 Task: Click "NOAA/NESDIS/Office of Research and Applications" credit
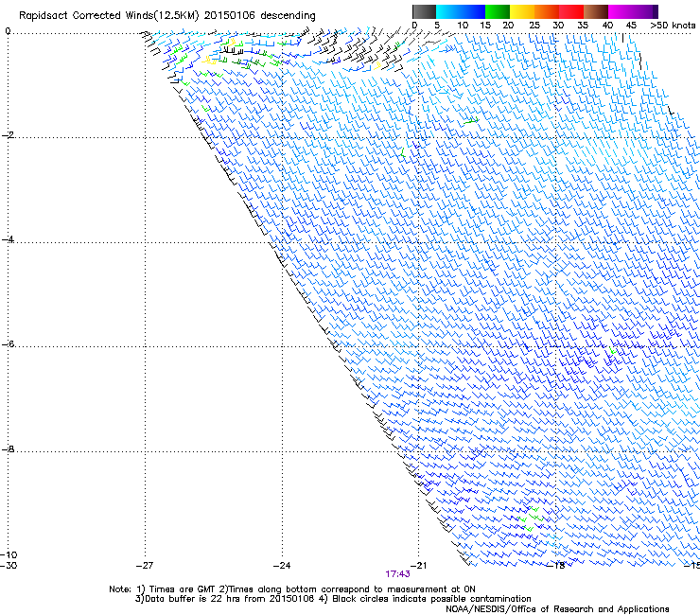pyautogui.click(x=557, y=609)
